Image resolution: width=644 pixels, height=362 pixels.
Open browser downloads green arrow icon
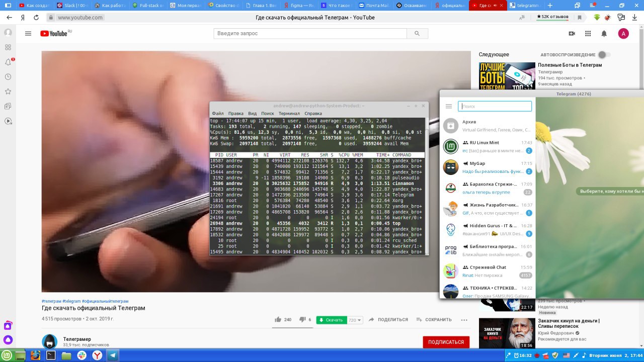597,17
